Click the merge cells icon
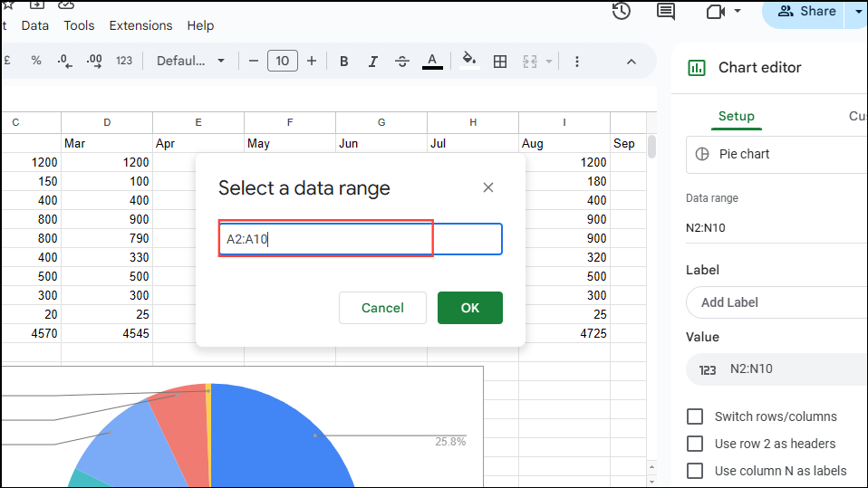 (x=530, y=62)
